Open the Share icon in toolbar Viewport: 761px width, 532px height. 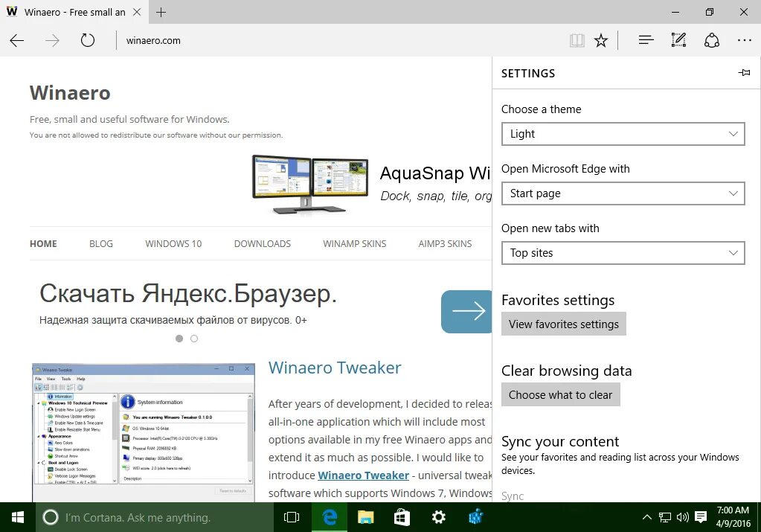click(x=711, y=40)
